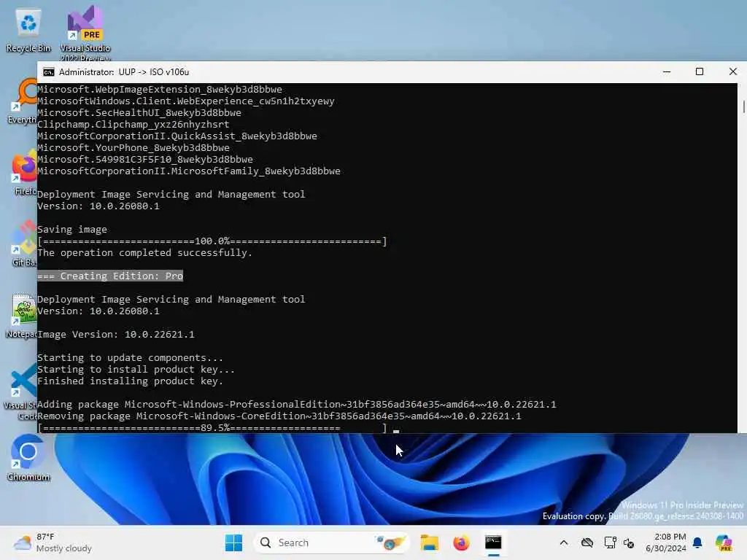
Task: Click the search highlight graphic in taskbar
Action: (390, 542)
